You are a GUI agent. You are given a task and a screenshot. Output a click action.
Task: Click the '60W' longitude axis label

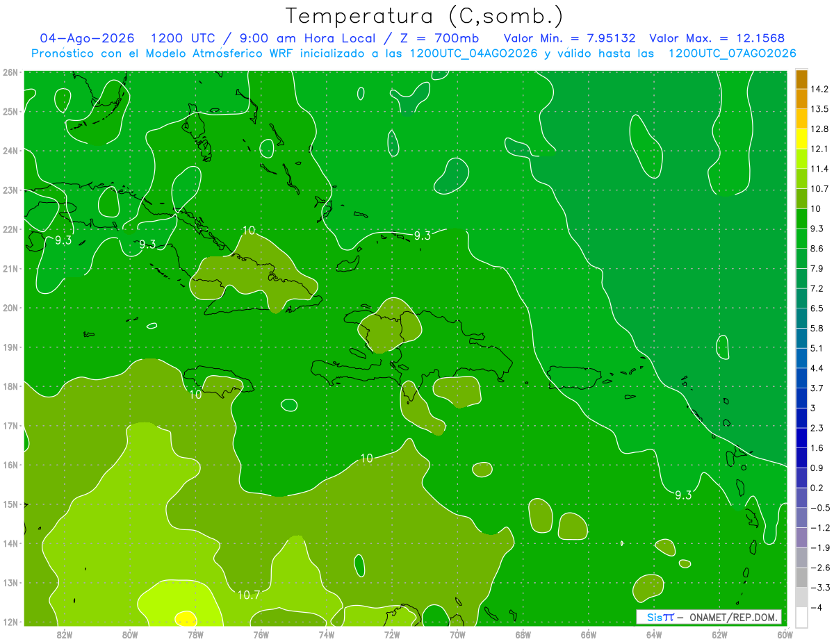pyautogui.click(x=785, y=634)
